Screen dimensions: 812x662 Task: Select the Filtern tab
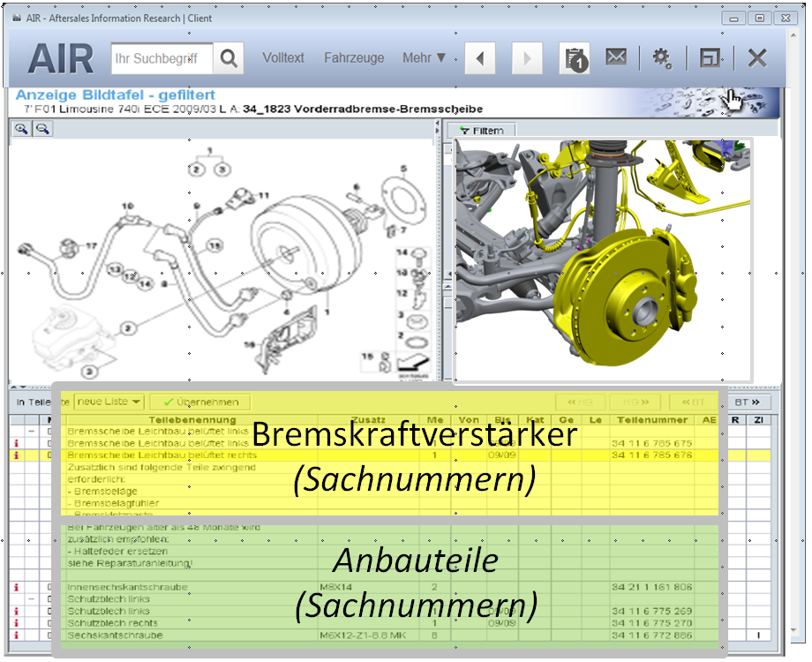point(482,131)
